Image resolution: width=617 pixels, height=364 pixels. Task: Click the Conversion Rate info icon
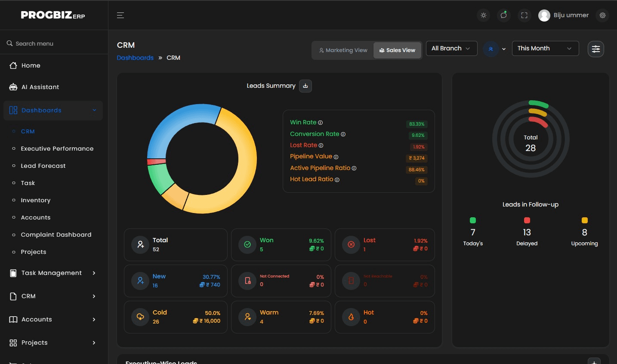[343, 134]
